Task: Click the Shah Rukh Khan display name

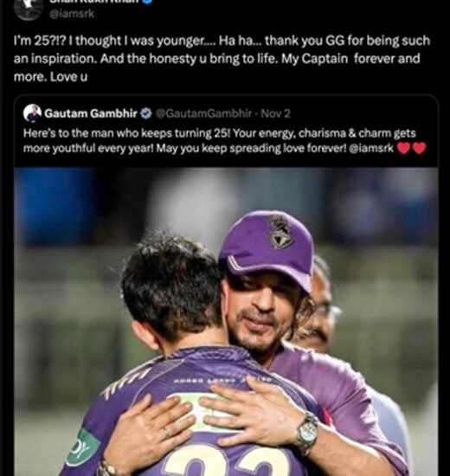Action: point(94,1)
